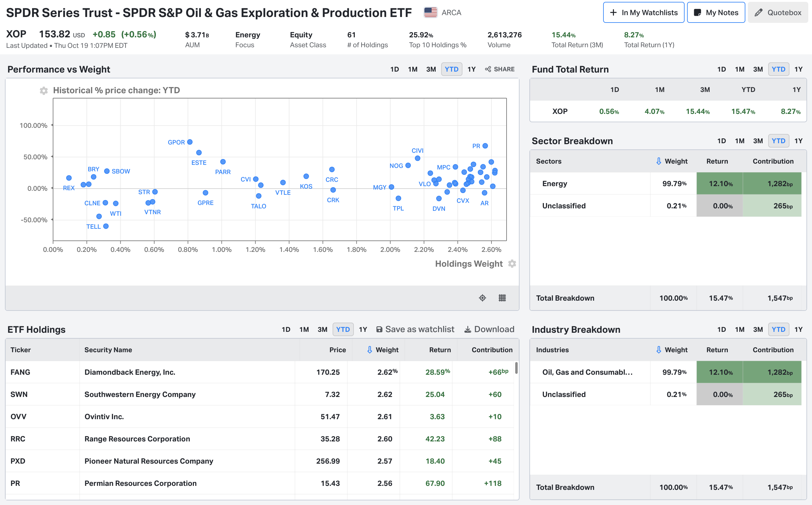Click the note icon in My Notes
This screenshot has height=505, width=812.
[697, 13]
